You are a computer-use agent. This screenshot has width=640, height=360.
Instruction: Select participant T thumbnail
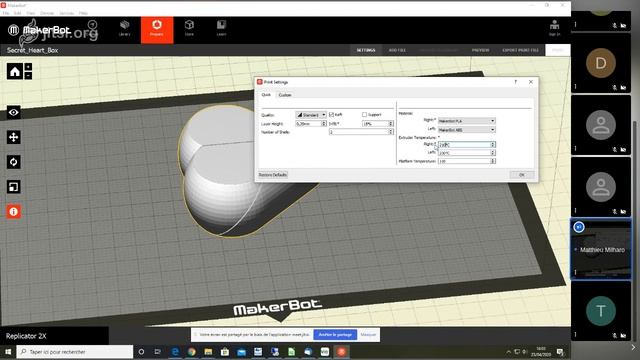point(601,311)
